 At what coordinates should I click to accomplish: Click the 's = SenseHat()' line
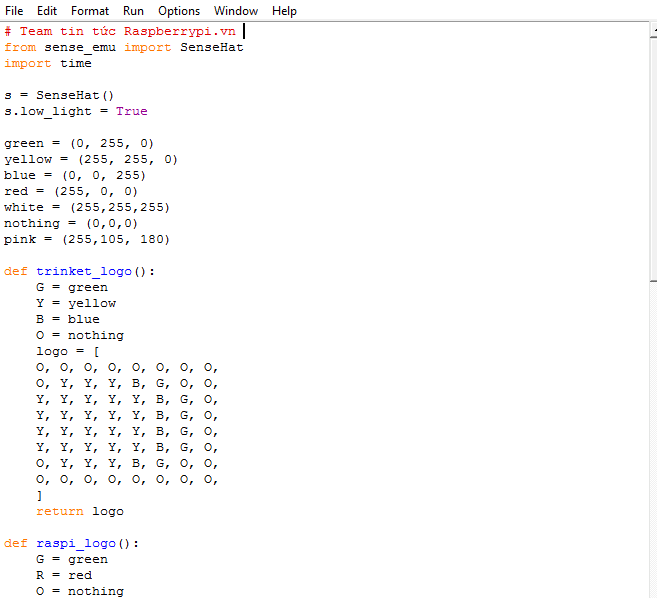pos(59,95)
